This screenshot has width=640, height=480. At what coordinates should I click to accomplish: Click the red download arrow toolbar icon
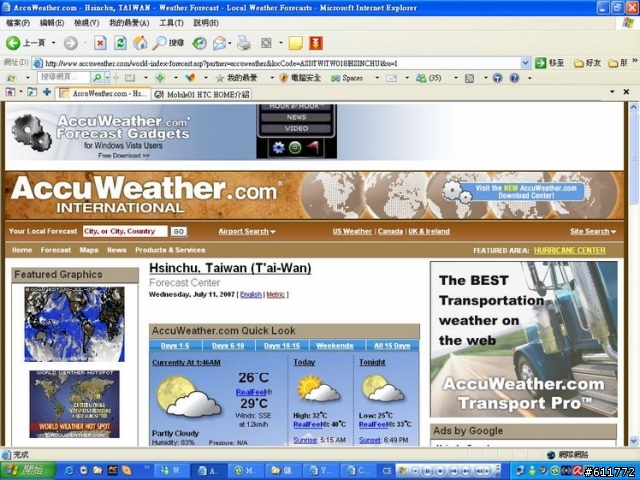(x=316, y=43)
